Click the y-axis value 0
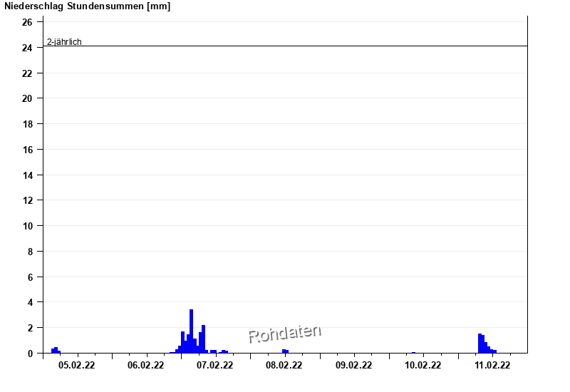570x392 pixels. 30,353
